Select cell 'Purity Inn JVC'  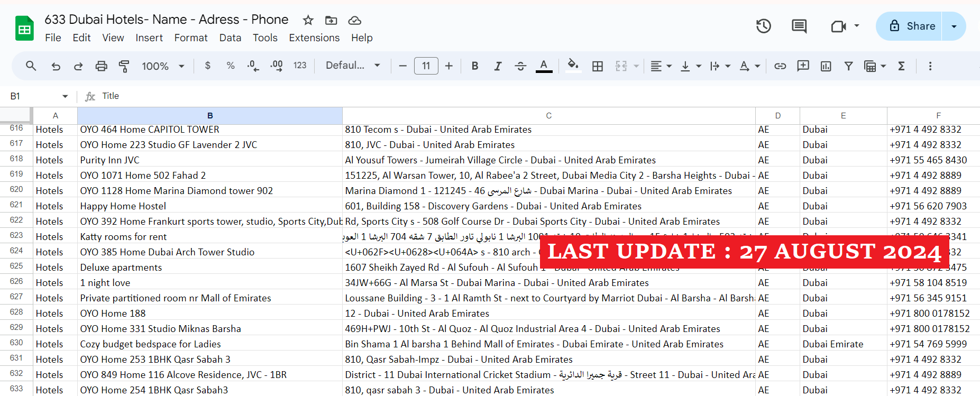[210, 160]
